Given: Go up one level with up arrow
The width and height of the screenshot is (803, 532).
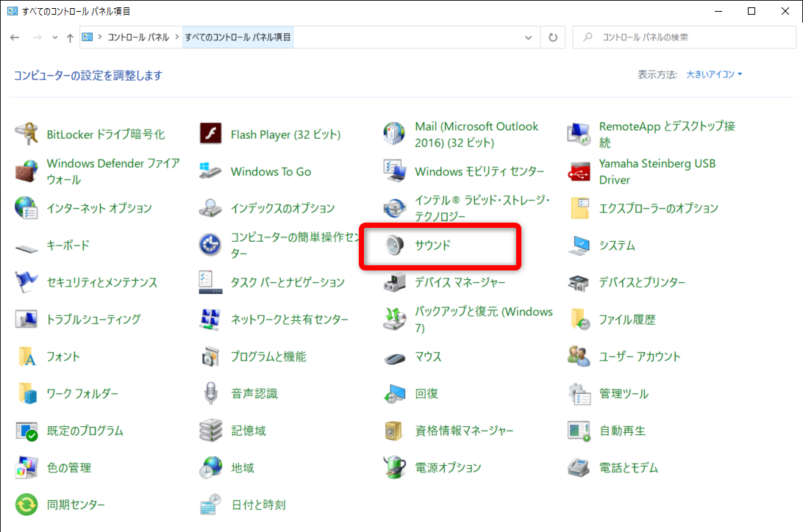Looking at the screenshot, I should point(70,37).
